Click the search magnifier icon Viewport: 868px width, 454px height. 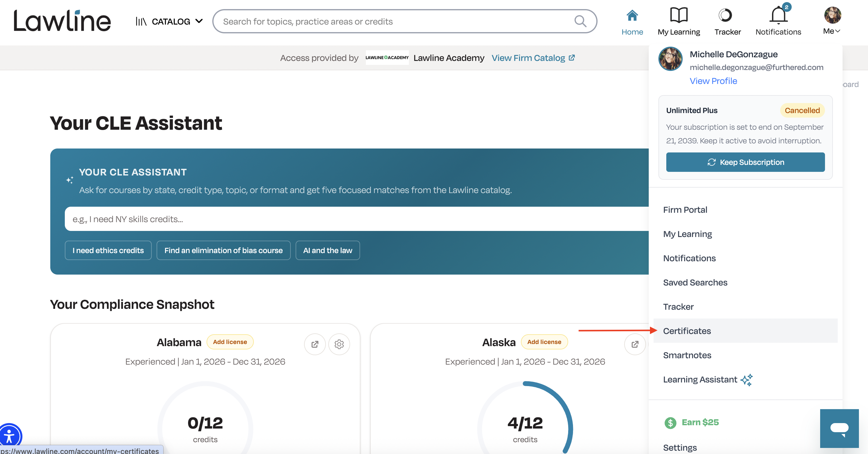click(x=580, y=21)
